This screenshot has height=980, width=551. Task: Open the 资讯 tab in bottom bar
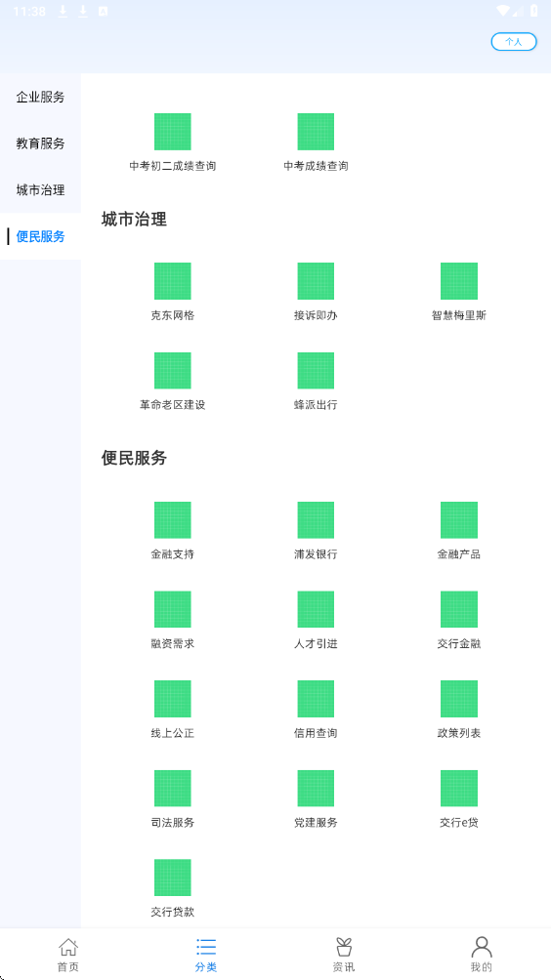pyautogui.click(x=343, y=955)
